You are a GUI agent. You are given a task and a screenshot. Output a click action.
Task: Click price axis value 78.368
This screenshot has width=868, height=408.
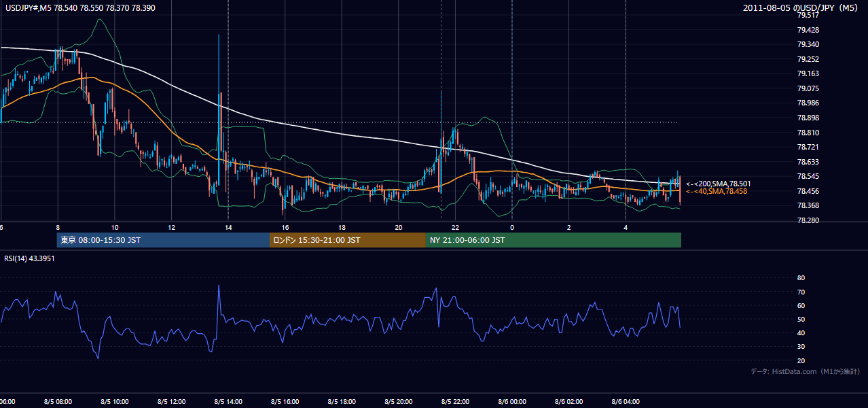tap(808, 205)
